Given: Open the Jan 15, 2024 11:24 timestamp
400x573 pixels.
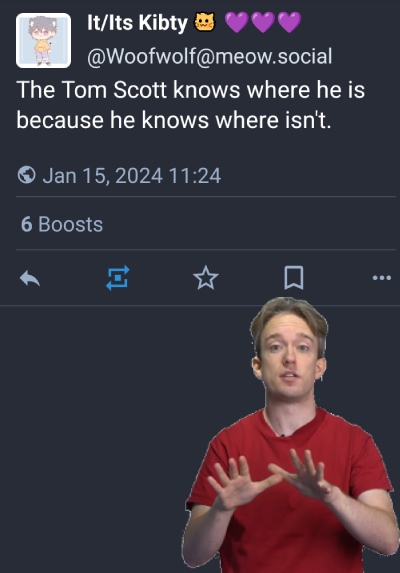Looking at the screenshot, I should (132, 176).
